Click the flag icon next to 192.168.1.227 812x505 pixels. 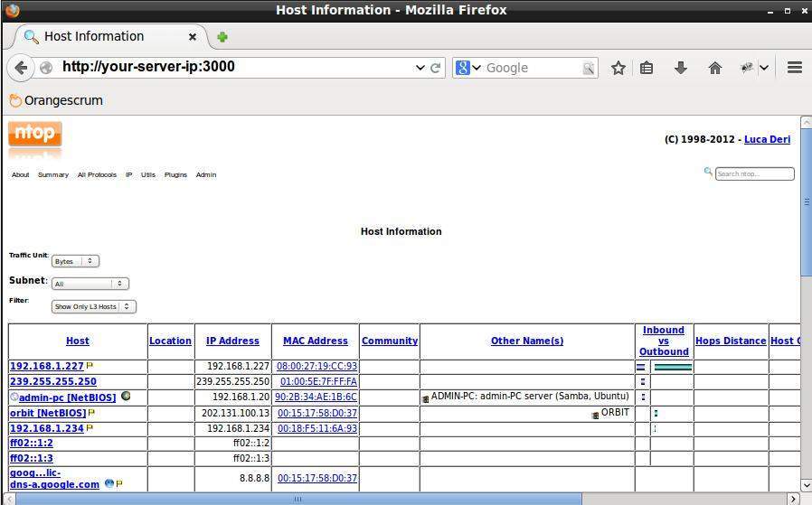click(90, 365)
